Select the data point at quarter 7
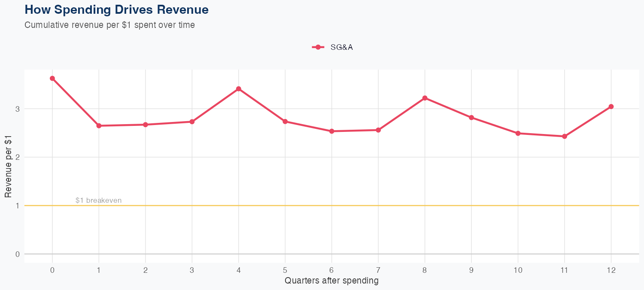Screen dimensions: 644x290 378,130
